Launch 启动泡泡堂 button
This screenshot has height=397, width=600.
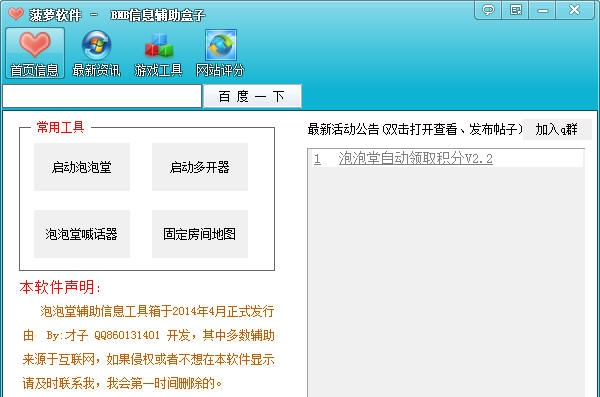[82, 167]
